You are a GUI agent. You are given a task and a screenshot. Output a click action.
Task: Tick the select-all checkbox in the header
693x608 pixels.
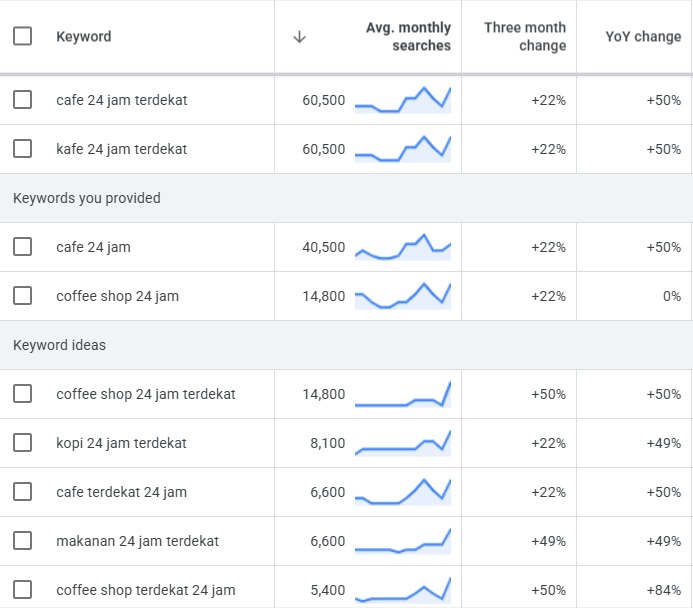pos(22,37)
